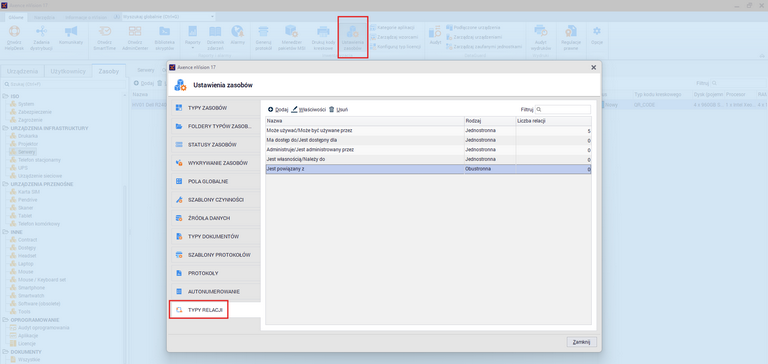
Task: Open the Źródła danych section
Action: (x=215, y=218)
